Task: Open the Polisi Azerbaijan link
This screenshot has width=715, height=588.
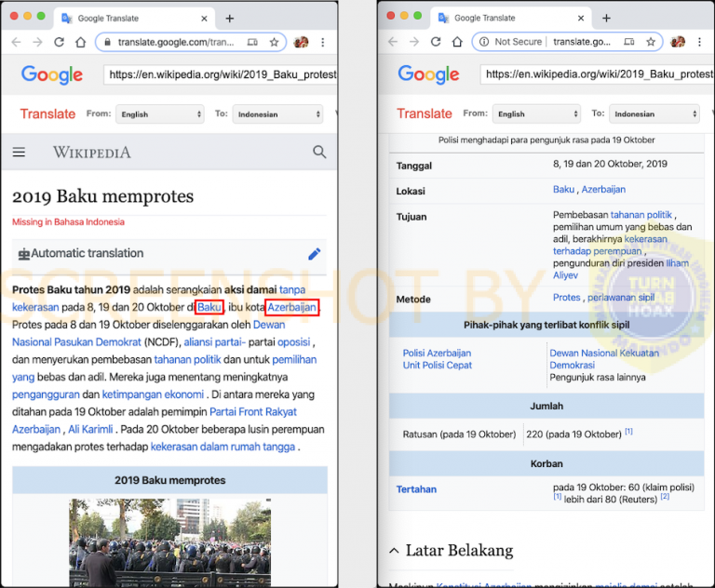Action: coord(437,353)
